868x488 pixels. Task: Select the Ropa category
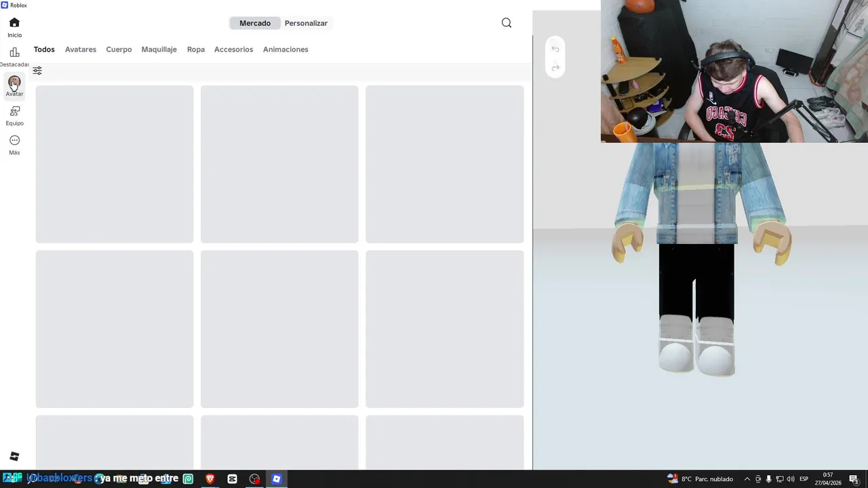(196, 49)
